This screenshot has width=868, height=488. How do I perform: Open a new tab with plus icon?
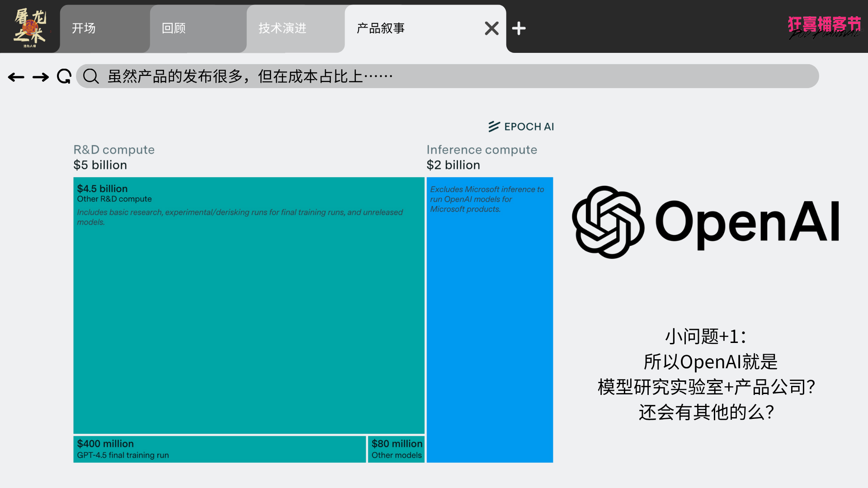[519, 28]
